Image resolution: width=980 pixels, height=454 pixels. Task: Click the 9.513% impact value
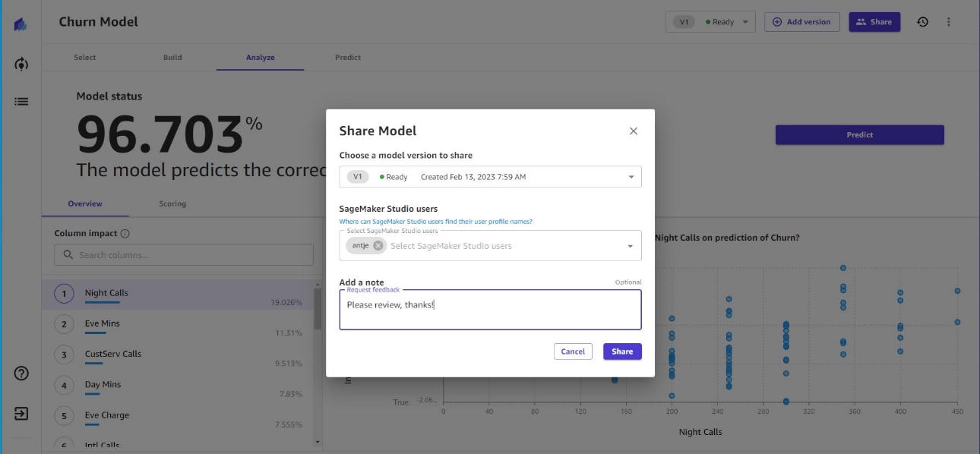(x=289, y=364)
